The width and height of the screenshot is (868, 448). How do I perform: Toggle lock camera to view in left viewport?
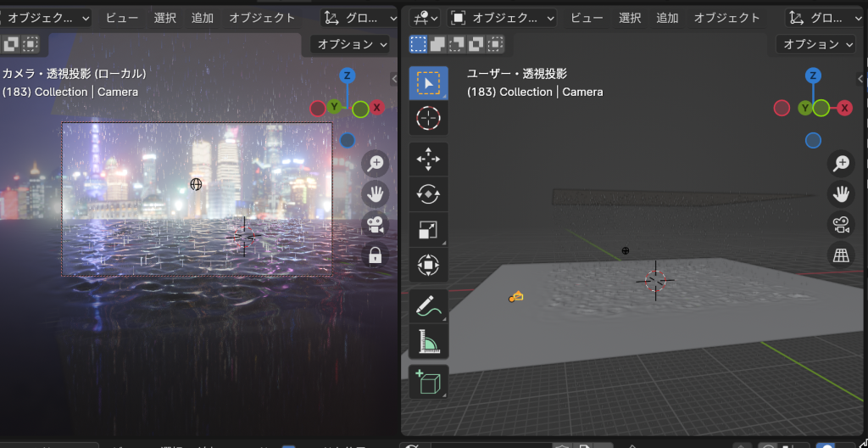point(375,255)
